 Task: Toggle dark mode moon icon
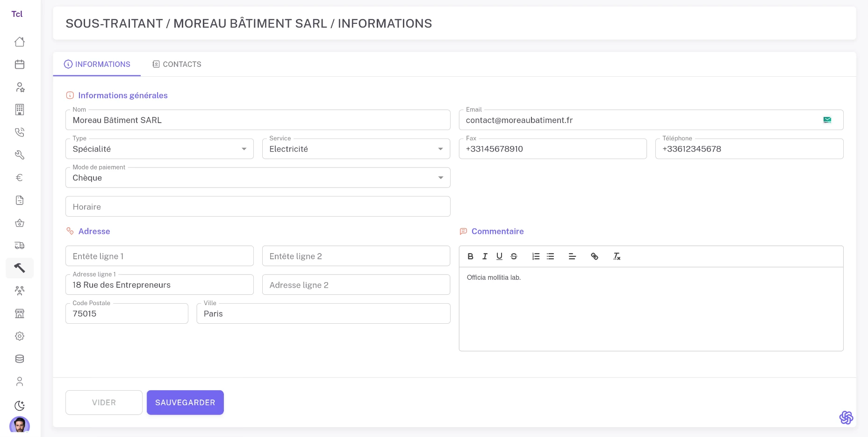[x=20, y=405]
